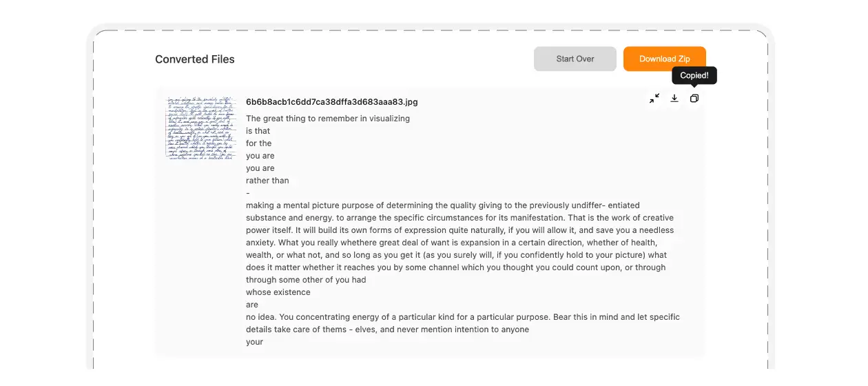This screenshot has width=868, height=386.
Task: Click the short line "is that"
Action: (258, 131)
